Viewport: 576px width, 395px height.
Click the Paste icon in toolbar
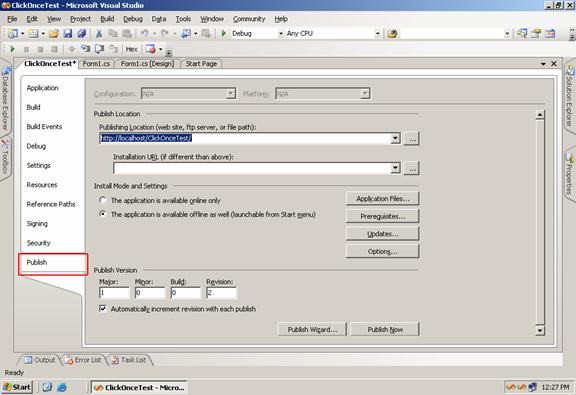[127, 33]
